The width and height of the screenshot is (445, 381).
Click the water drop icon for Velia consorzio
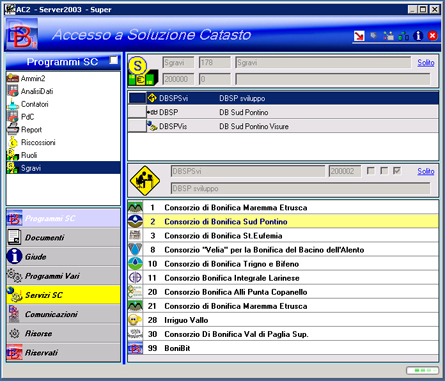[x=135, y=249]
